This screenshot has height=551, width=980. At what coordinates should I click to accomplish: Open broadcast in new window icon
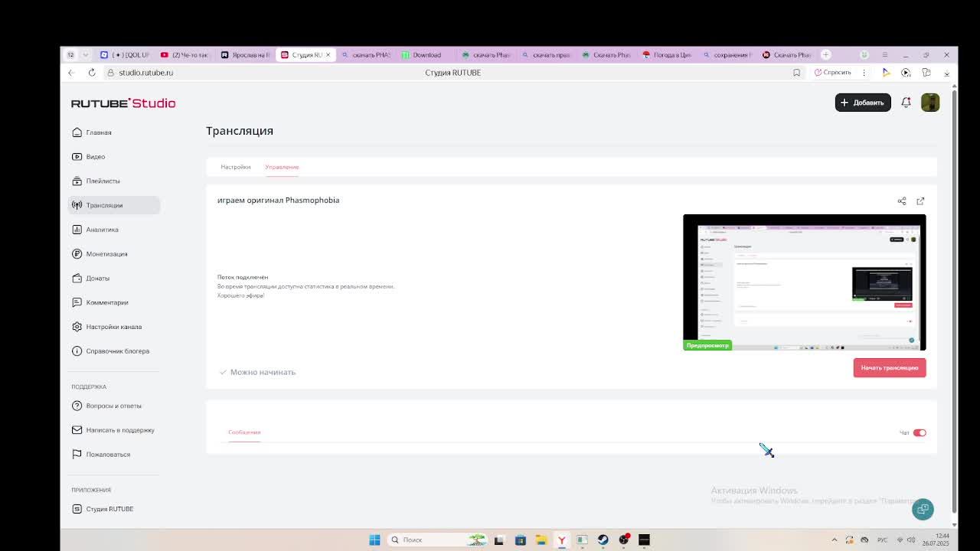click(920, 201)
